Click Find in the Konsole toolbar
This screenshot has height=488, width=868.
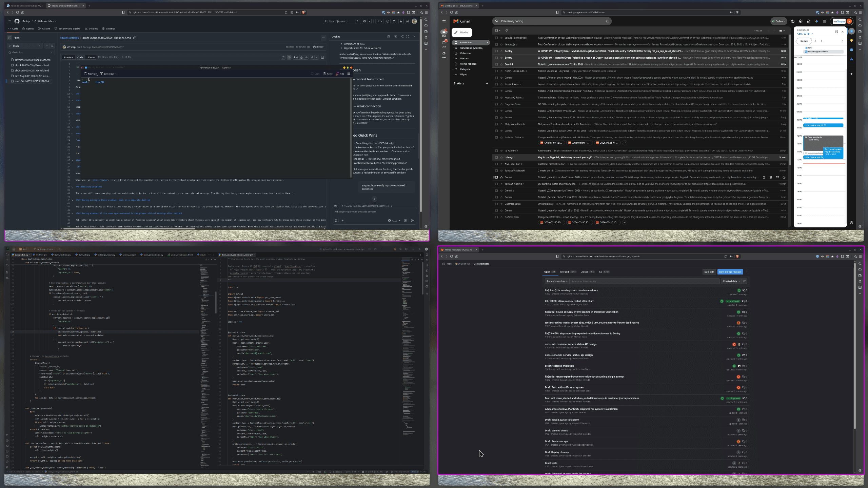point(340,74)
